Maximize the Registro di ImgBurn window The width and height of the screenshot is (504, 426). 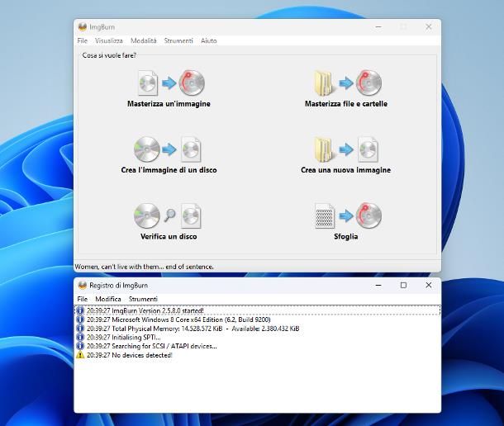(403, 285)
